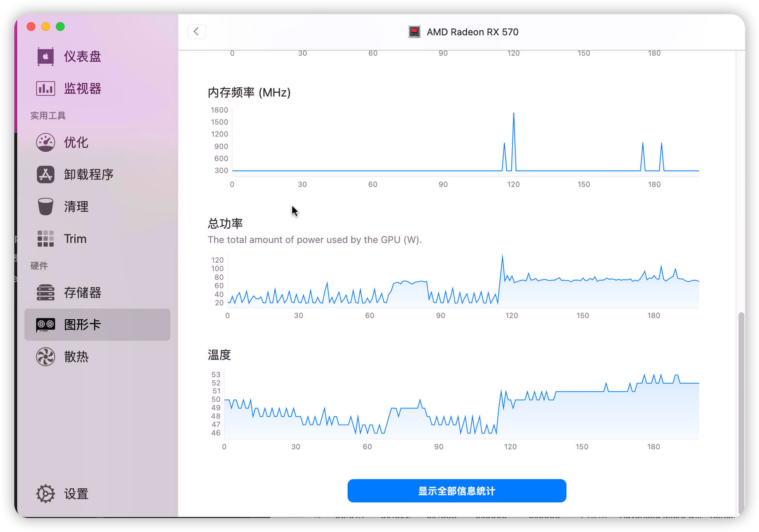Select the Trim grid icon
The image size is (759, 532).
point(45,239)
